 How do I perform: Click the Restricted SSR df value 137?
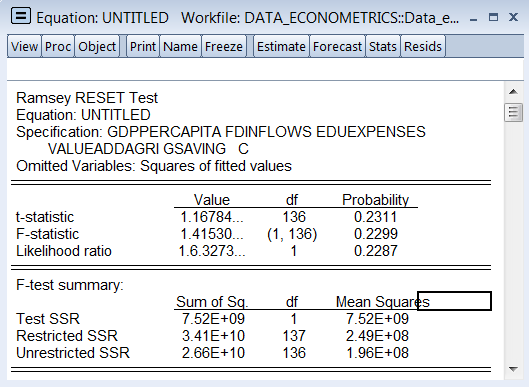(294, 336)
